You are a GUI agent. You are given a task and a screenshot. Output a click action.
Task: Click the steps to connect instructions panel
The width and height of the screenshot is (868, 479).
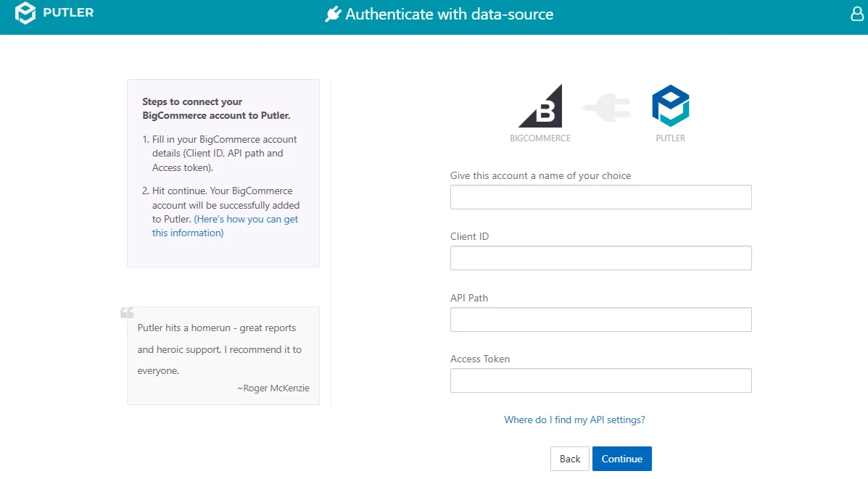(x=223, y=173)
